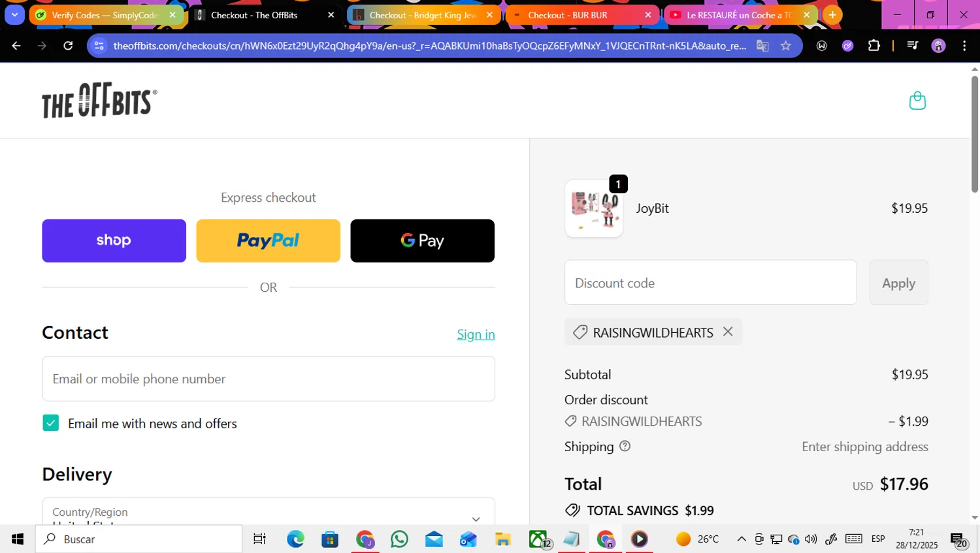
Task: Open Task View on the taskbar
Action: pos(259,539)
